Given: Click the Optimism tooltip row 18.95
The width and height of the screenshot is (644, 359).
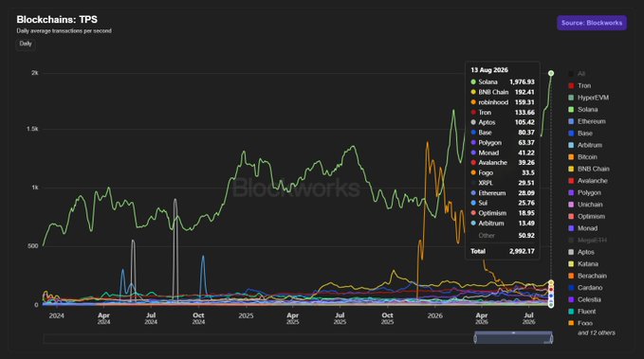Looking at the screenshot, I should click(503, 213).
